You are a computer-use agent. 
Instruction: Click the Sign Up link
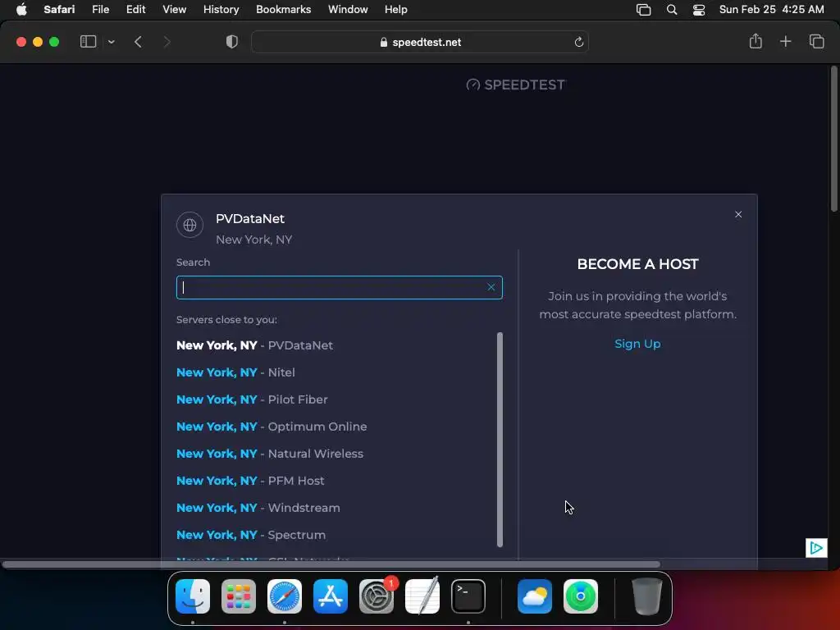point(637,344)
